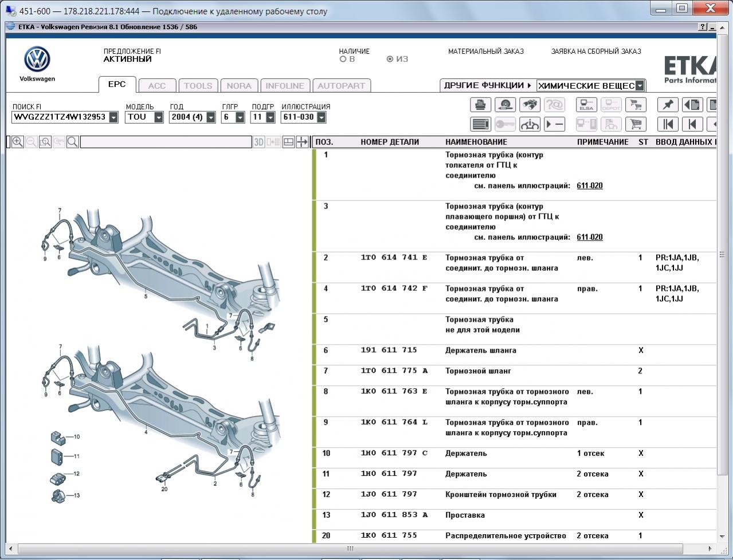Open 611-020 link in position 3 row
733x560 pixels.
(x=590, y=238)
